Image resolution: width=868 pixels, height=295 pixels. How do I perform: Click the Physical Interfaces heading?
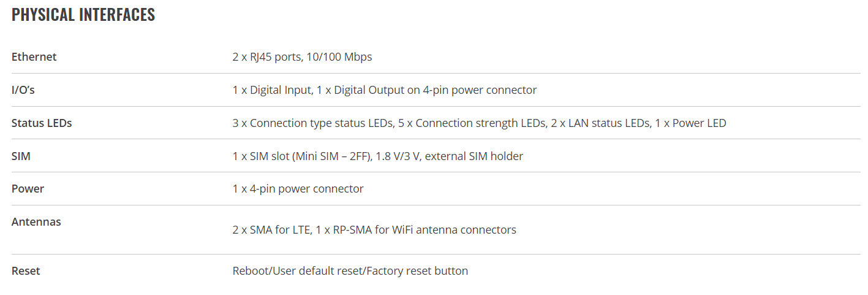[x=83, y=15]
